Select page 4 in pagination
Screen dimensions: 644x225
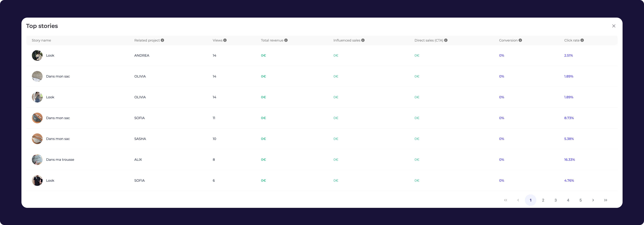point(568,200)
